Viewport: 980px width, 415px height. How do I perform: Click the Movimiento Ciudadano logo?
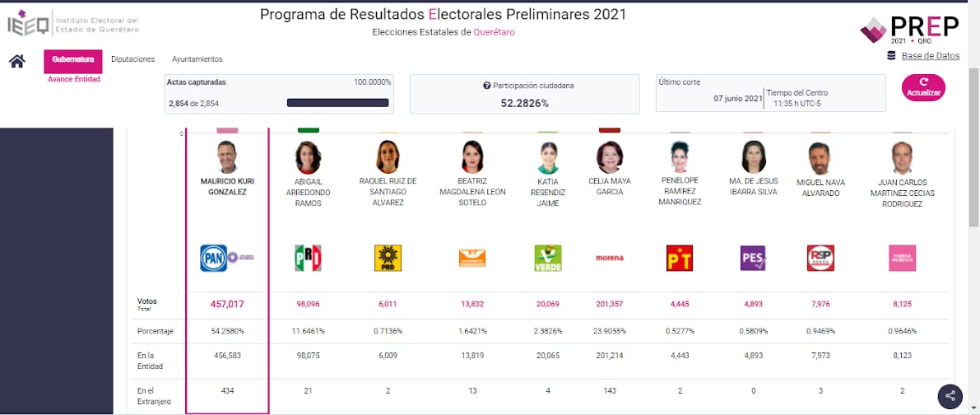472,258
